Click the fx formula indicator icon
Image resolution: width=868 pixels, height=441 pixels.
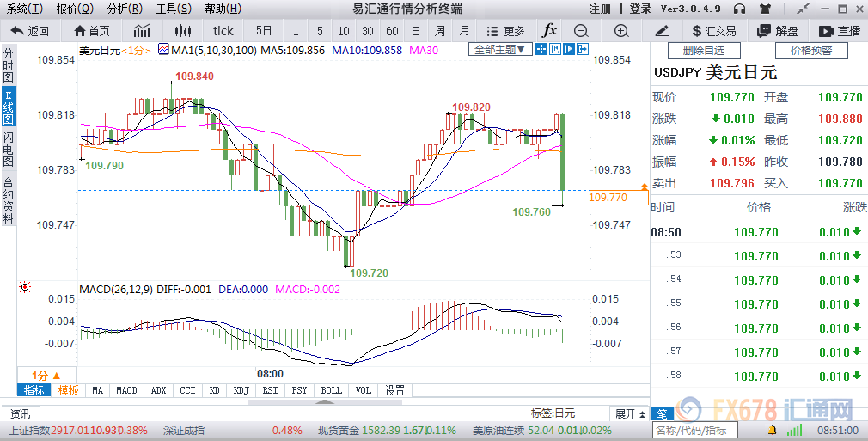(x=549, y=30)
